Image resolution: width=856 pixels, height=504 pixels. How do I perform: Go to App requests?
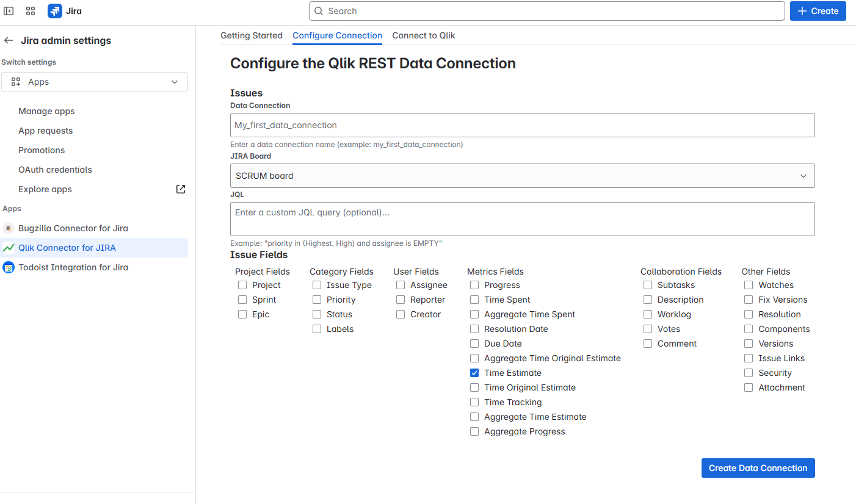[x=45, y=131]
